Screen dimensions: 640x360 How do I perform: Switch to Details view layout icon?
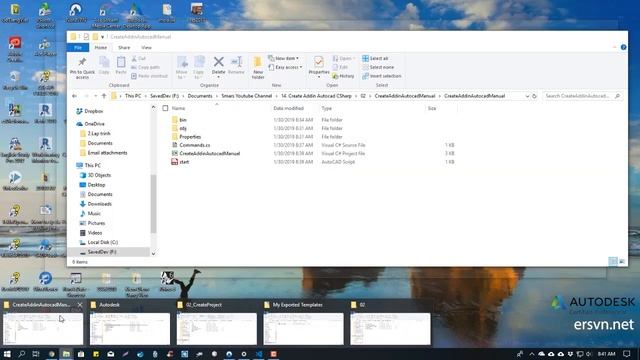point(613,261)
